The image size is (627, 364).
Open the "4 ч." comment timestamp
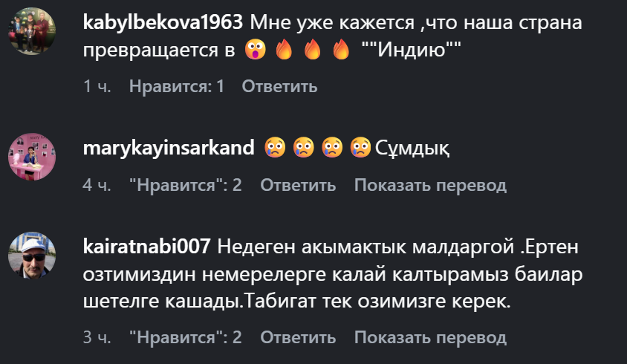click(x=97, y=185)
